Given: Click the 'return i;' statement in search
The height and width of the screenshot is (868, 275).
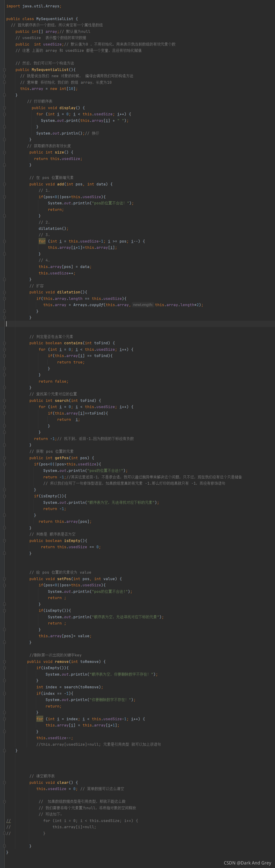Looking at the screenshot, I should tap(68, 419).
